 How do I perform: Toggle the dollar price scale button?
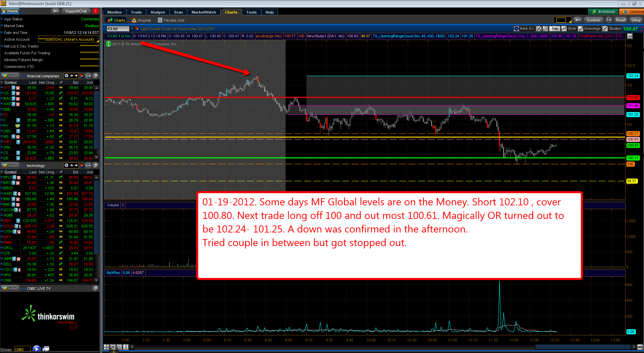pos(126,347)
